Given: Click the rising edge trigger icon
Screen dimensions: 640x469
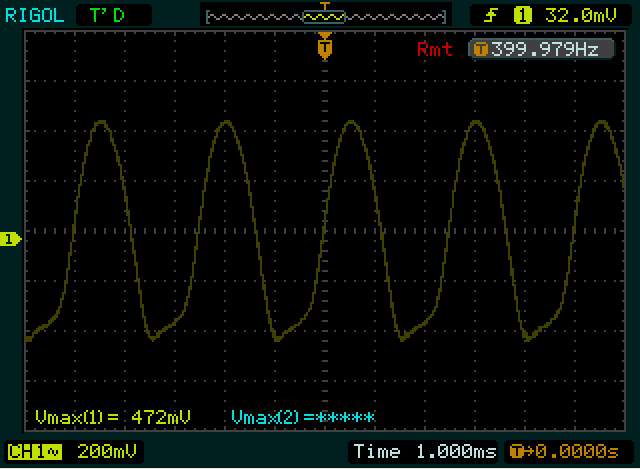Looking at the screenshot, I should click(x=490, y=15).
